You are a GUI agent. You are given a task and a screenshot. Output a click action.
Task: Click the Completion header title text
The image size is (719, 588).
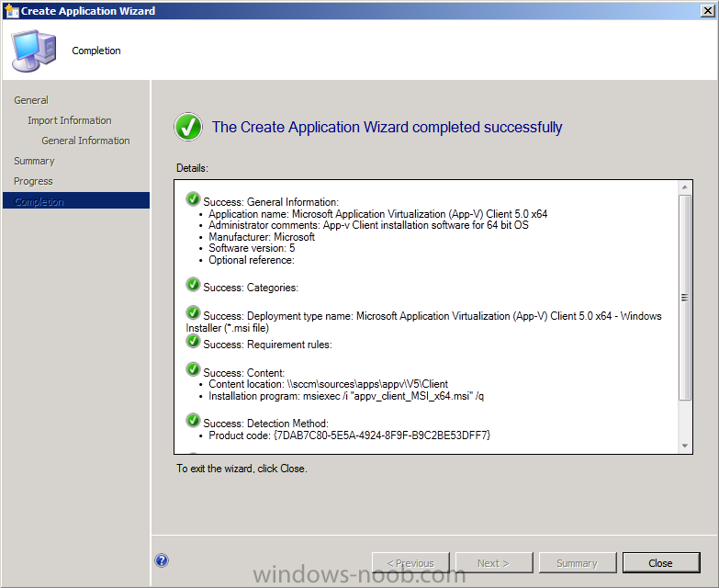pyautogui.click(x=96, y=51)
